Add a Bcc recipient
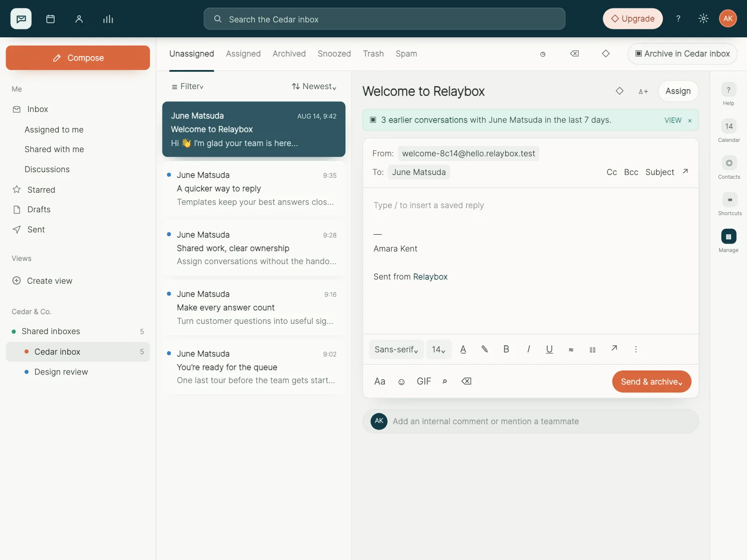Viewport: 747px width, 560px height. (x=631, y=172)
